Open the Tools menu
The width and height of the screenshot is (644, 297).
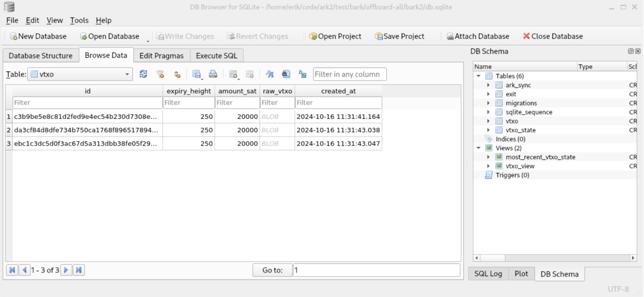point(79,20)
